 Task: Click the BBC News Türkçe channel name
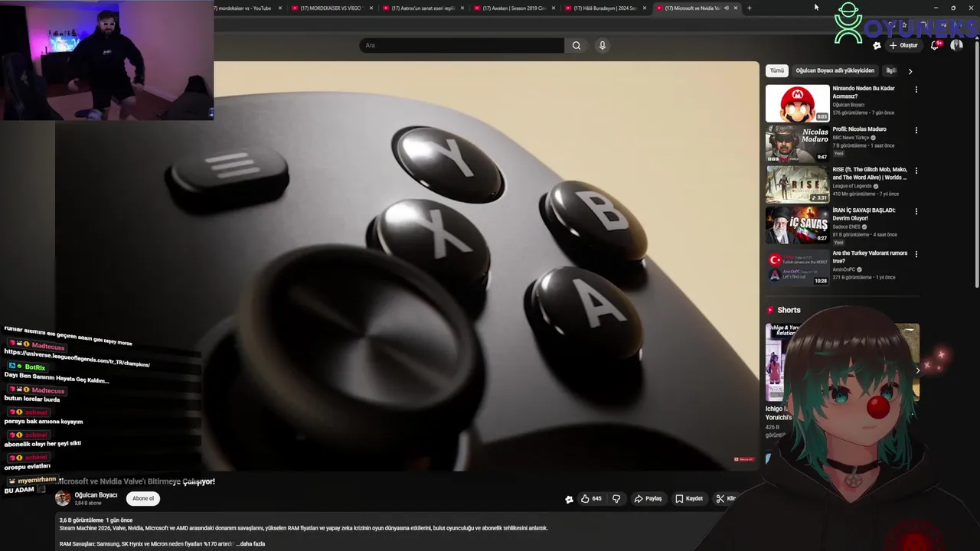tap(851, 138)
